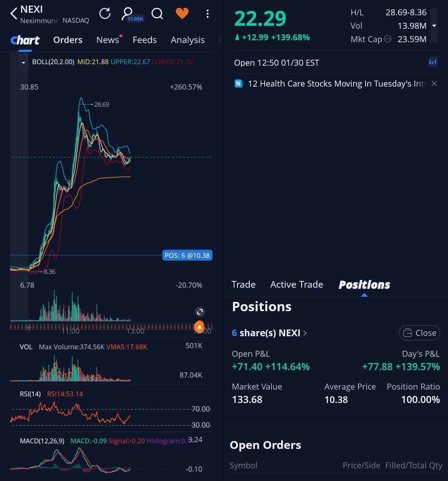Open the three-dot more options menu
The height and width of the screenshot is (481, 448).
point(207,14)
